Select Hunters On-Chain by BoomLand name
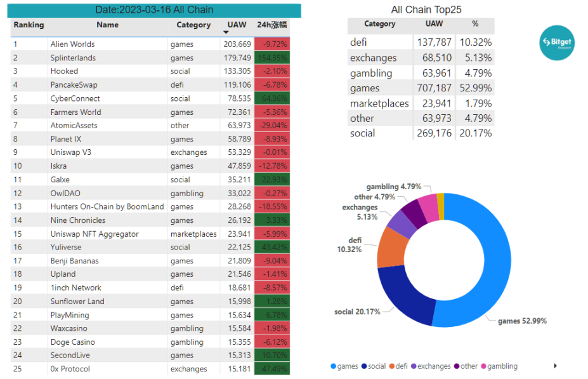The height and width of the screenshot is (379, 588). [x=107, y=206]
